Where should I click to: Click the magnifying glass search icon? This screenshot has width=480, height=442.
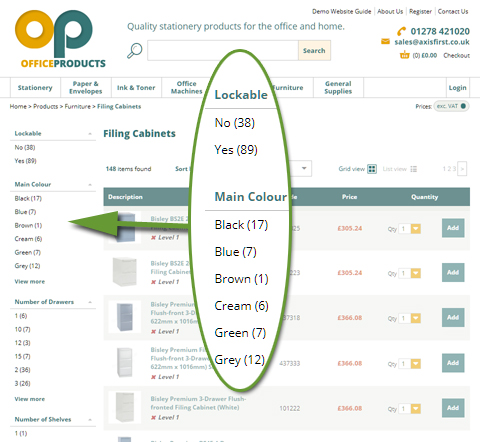(x=135, y=51)
